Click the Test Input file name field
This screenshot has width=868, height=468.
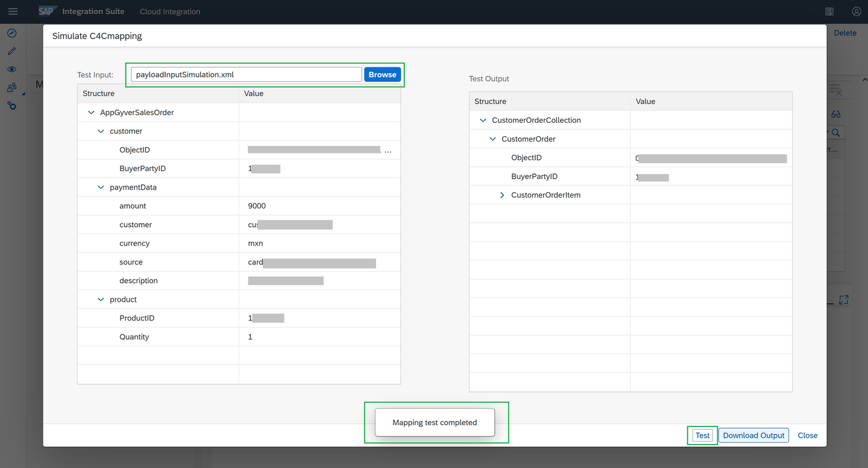click(x=247, y=75)
